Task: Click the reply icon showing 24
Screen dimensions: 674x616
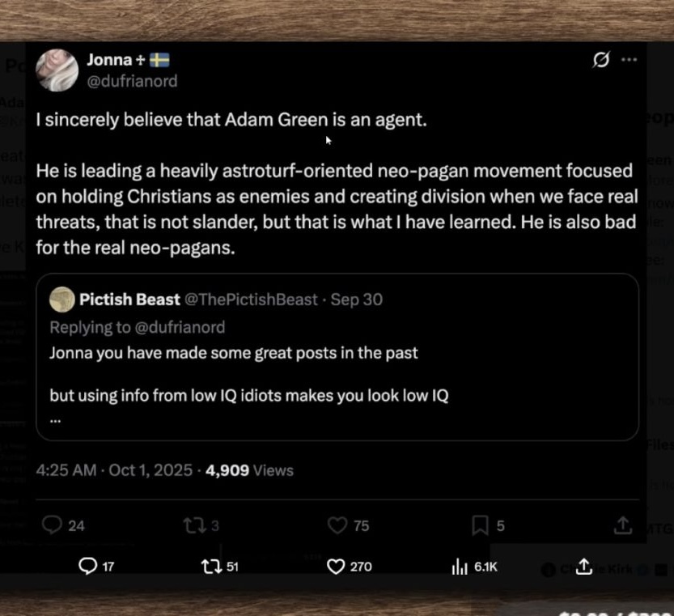Action: 53,525
